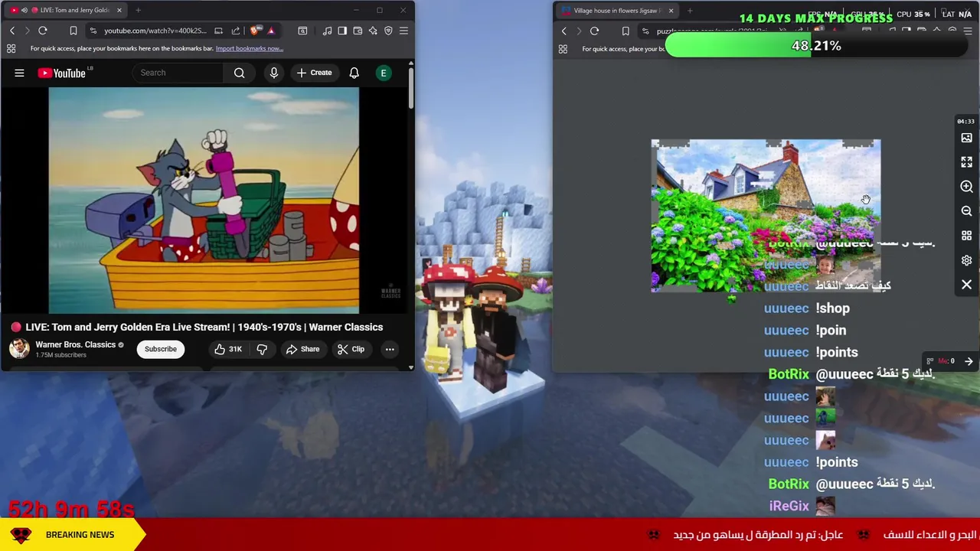980x551 pixels.
Task: Click the share icon in YouTube address bar
Action: [236, 31]
